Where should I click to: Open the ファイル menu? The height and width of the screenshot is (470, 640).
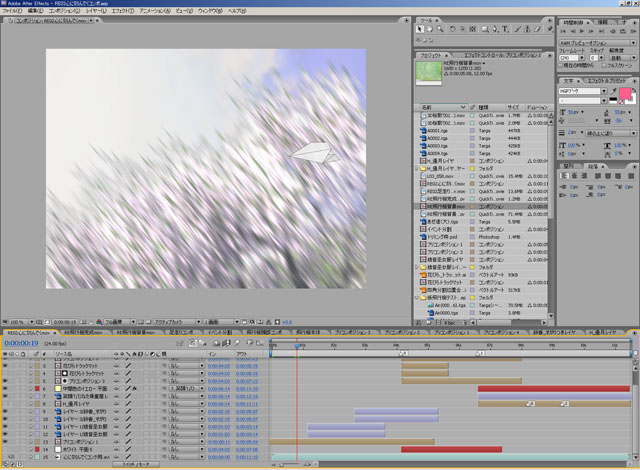click(12, 11)
